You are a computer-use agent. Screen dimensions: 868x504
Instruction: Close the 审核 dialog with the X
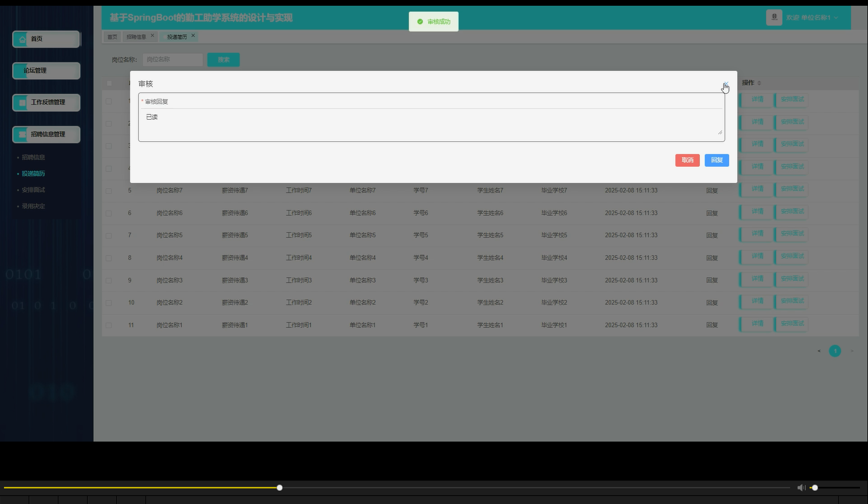[x=725, y=84]
